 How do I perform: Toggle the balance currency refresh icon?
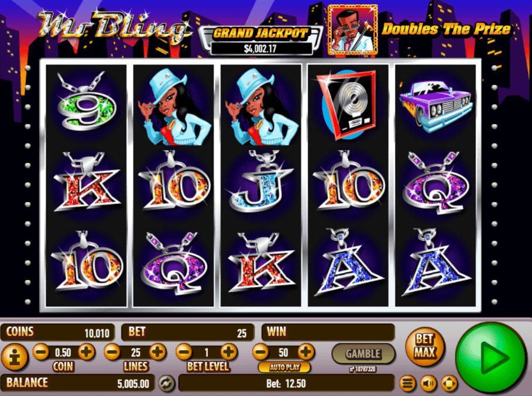tap(166, 383)
